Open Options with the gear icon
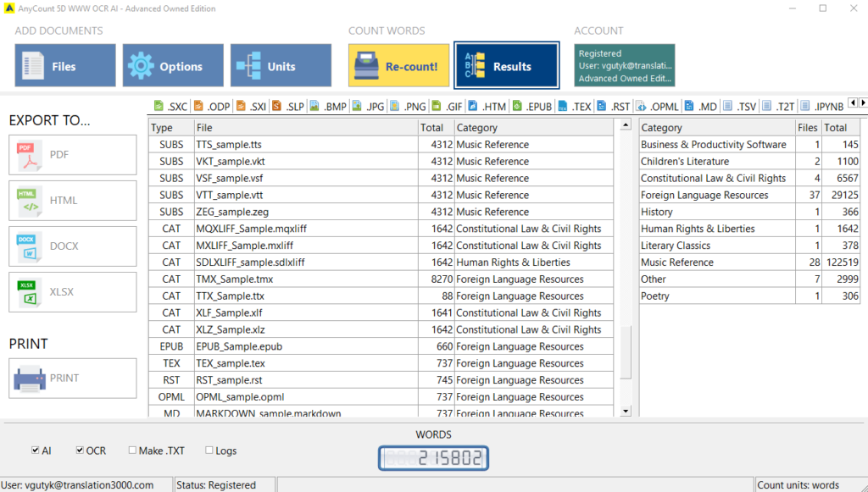The width and height of the screenshot is (868, 492). tap(173, 66)
